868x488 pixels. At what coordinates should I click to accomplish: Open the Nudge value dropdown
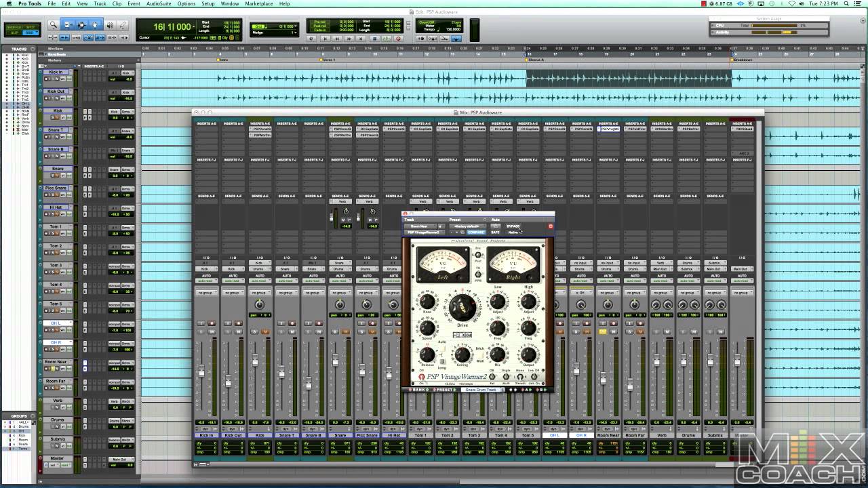click(x=296, y=33)
